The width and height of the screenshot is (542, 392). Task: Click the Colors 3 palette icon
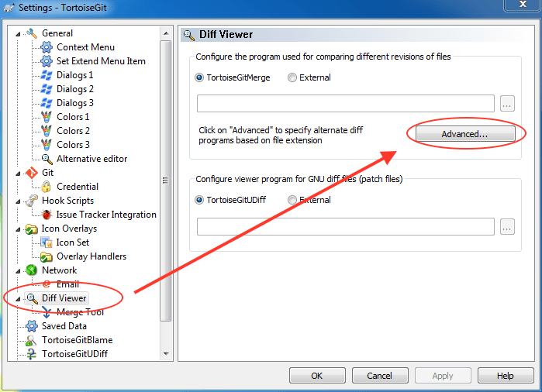coord(47,145)
